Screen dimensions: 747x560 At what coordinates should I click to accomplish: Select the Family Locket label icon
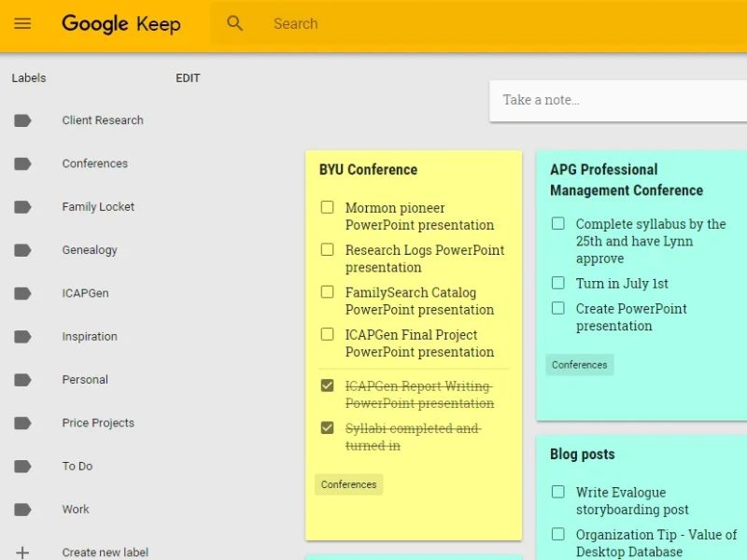[23, 206]
